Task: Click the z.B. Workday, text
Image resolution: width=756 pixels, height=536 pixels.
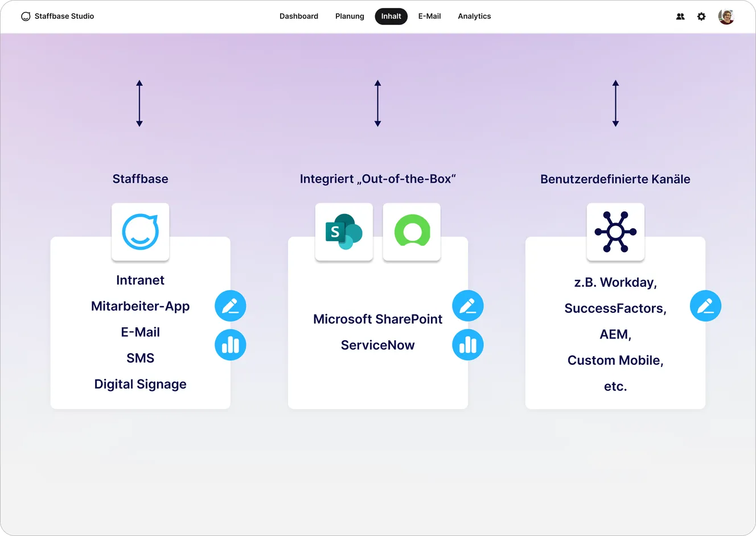Action: [x=615, y=282]
